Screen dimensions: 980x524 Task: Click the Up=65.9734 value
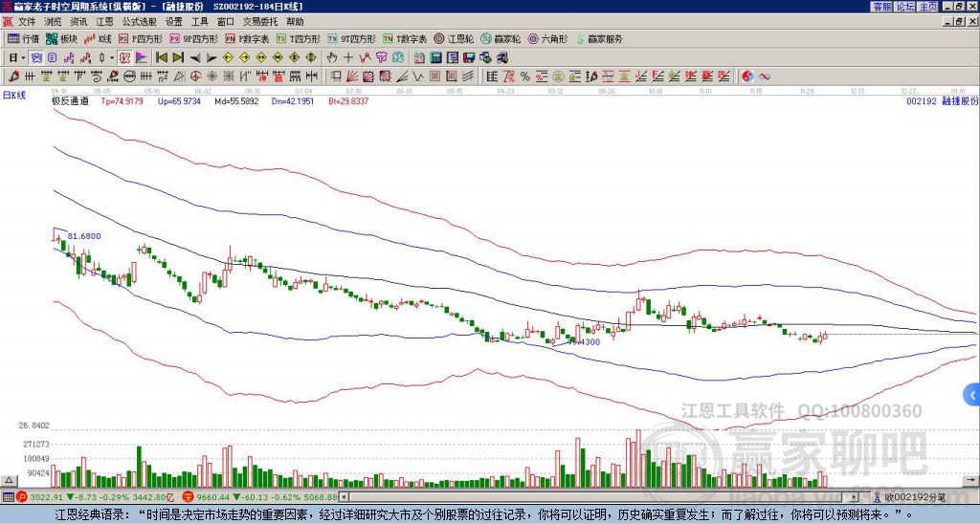coord(179,100)
